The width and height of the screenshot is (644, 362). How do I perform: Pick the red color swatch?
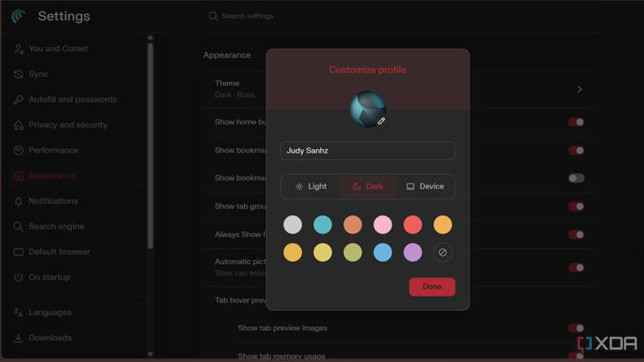click(x=413, y=225)
